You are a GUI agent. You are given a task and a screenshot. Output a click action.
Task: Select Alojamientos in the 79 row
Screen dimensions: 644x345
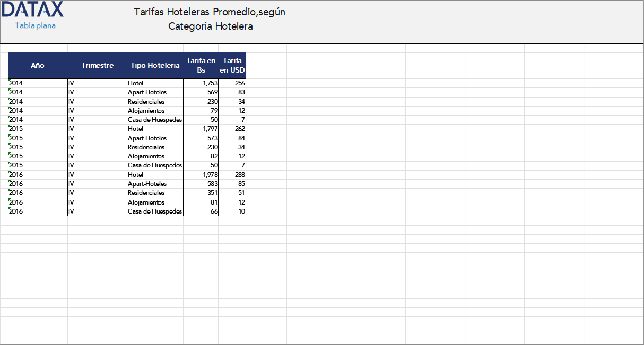click(155, 111)
